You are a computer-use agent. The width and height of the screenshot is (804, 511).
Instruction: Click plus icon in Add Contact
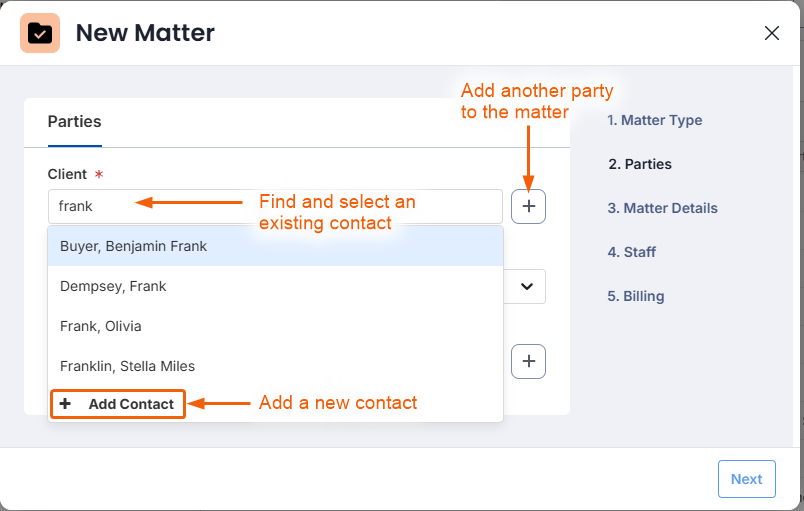(x=65, y=404)
